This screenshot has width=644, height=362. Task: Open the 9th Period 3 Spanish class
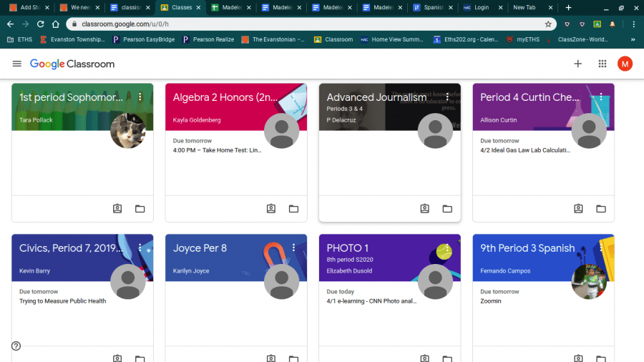tap(527, 248)
